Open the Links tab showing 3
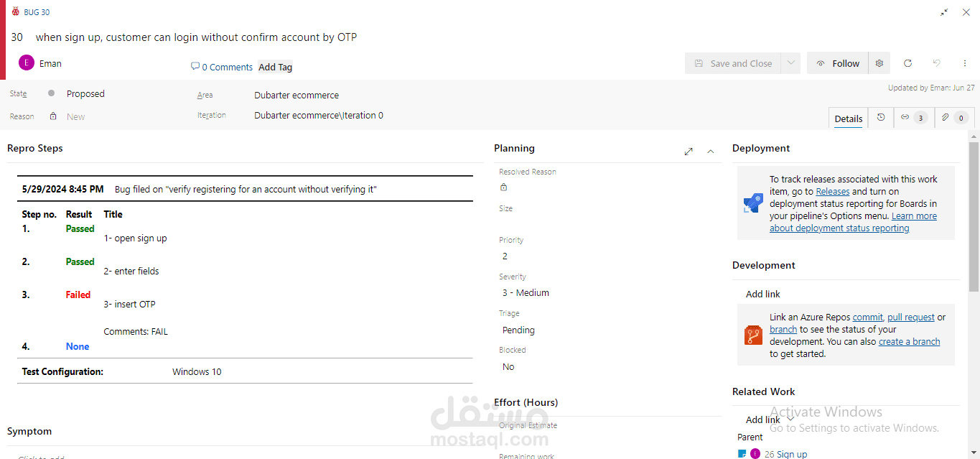The image size is (980, 459). click(x=914, y=118)
